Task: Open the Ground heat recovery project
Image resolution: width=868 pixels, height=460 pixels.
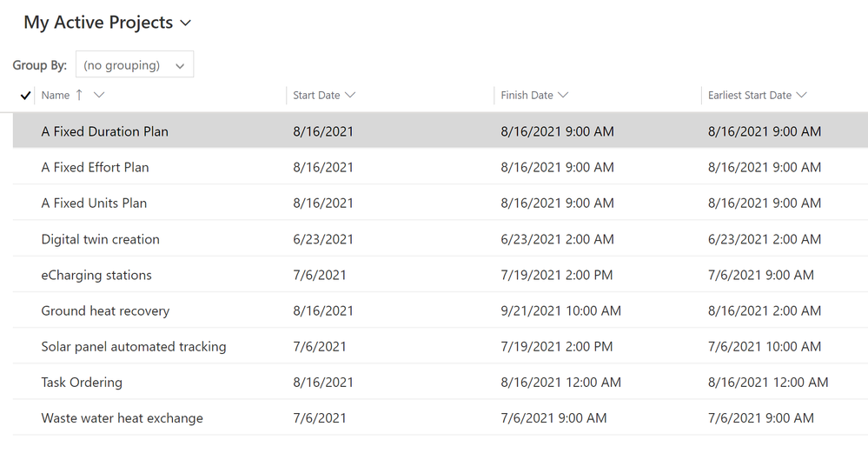Action: click(x=105, y=310)
